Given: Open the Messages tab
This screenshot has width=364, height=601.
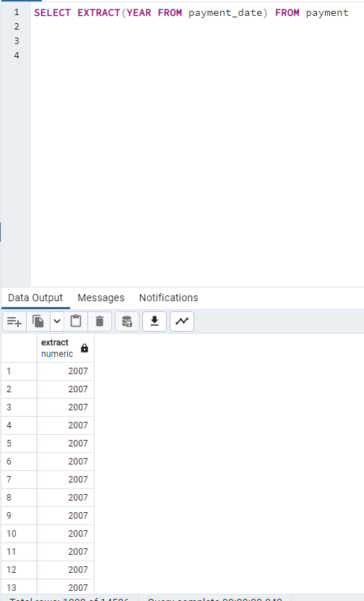Looking at the screenshot, I should pyautogui.click(x=101, y=298).
